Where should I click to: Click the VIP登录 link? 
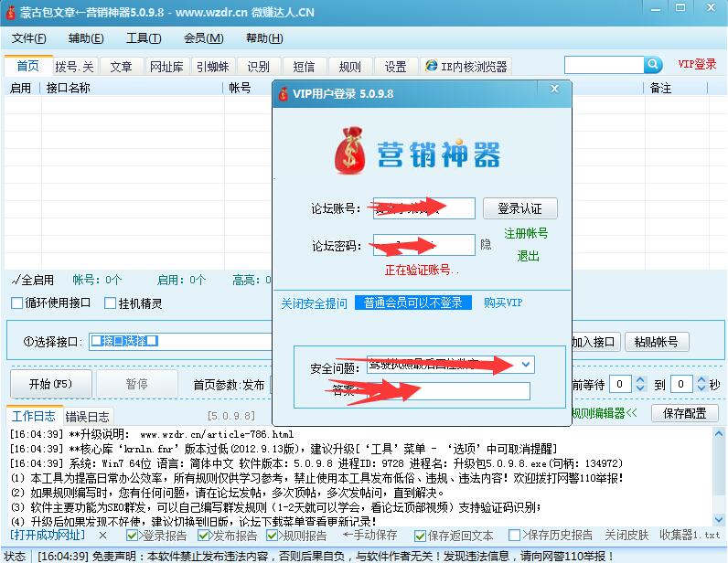(x=697, y=64)
